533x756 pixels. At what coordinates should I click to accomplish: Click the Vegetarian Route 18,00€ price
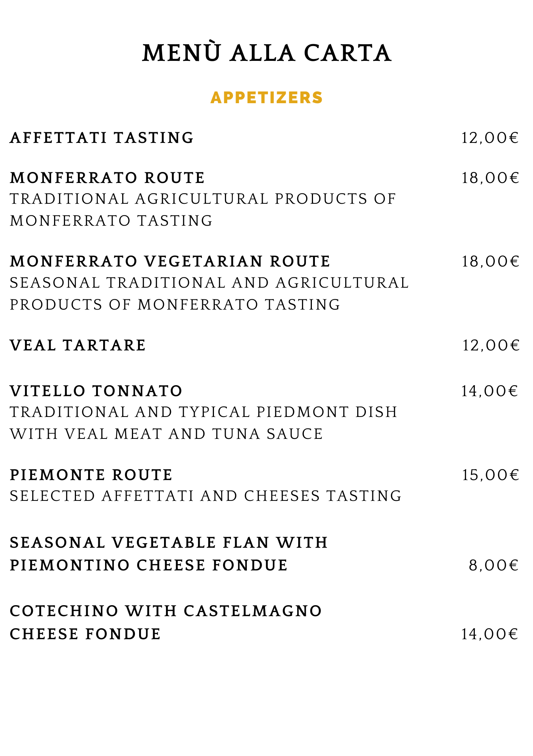click(x=491, y=262)
